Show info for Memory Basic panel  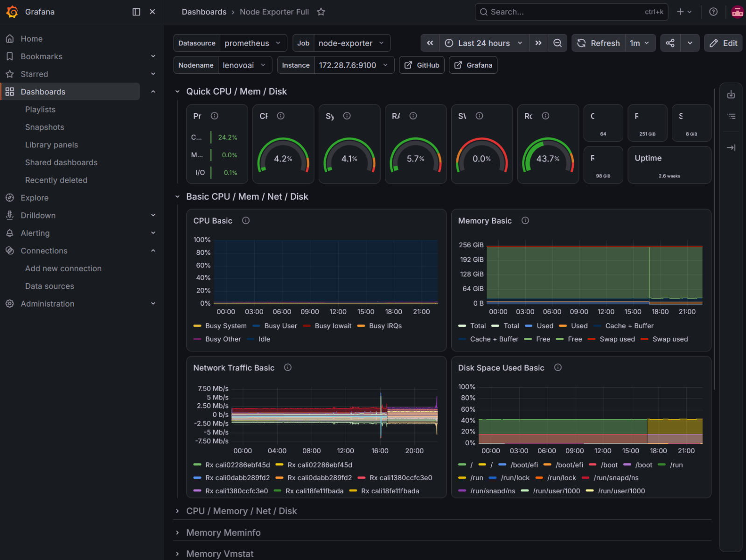pyautogui.click(x=525, y=220)
